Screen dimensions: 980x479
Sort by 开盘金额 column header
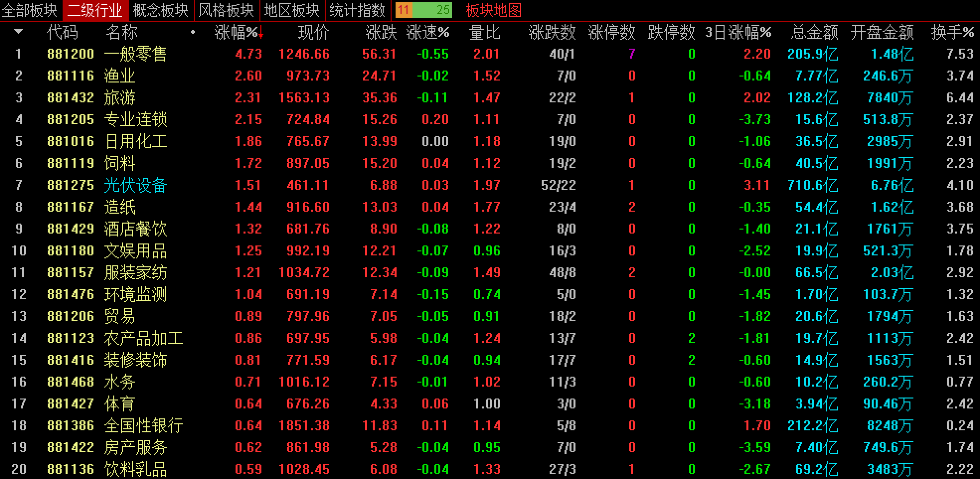[882, 32]
